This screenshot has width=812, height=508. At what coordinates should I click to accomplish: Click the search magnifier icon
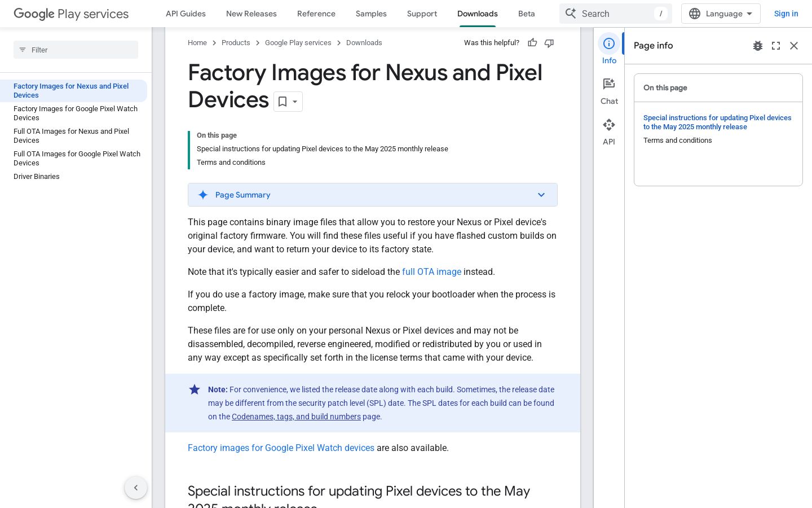pos(571,14)
